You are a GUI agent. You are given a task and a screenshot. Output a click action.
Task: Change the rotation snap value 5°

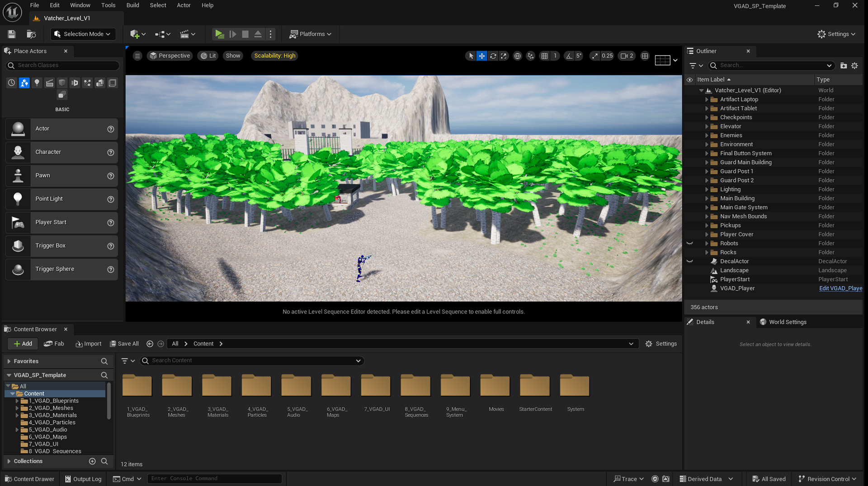pos(578,56)
